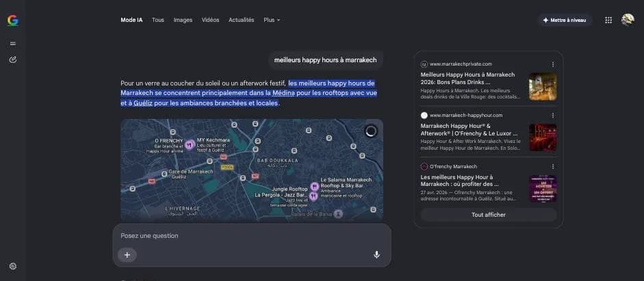
Task: Open the sidebar hamburger menu
Action: pyautogui.click(x=13, y=44)
